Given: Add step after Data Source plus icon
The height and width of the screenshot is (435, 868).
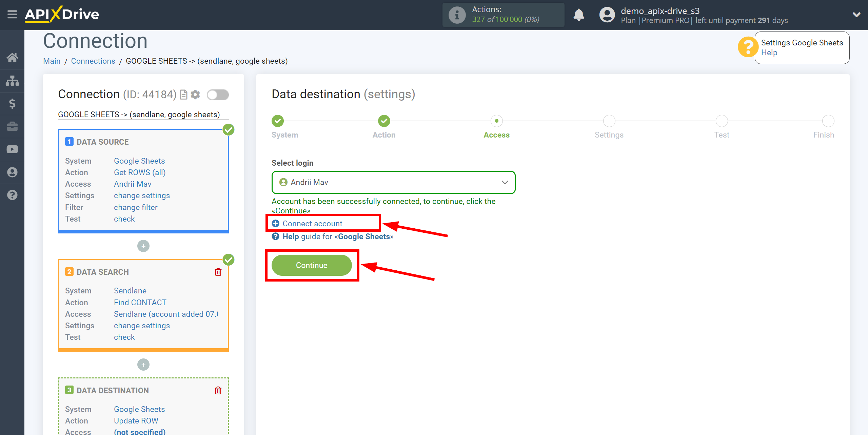Looking at the screenshot, I should [x=143, y=246].
